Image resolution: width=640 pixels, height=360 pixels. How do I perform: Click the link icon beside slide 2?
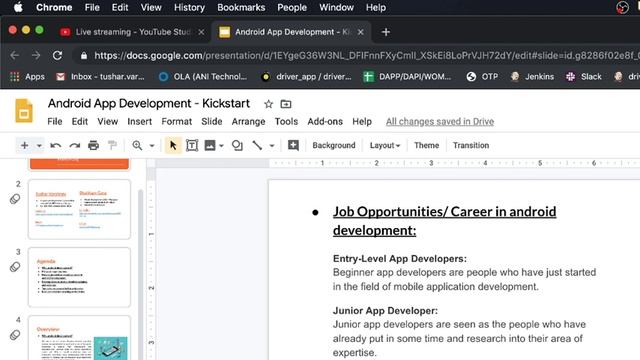15,199
